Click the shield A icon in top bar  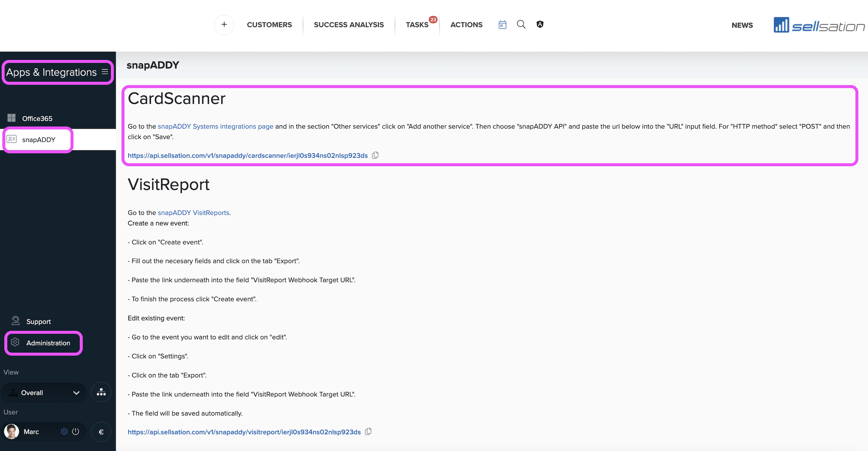pyautogui.click(x=540, y=24)
